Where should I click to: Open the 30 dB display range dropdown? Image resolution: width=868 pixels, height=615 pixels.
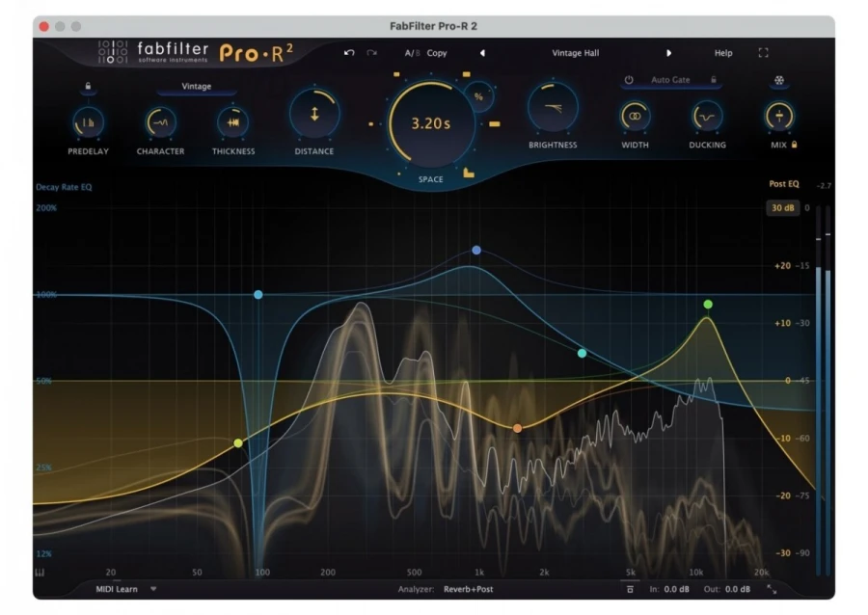[782, 208]
